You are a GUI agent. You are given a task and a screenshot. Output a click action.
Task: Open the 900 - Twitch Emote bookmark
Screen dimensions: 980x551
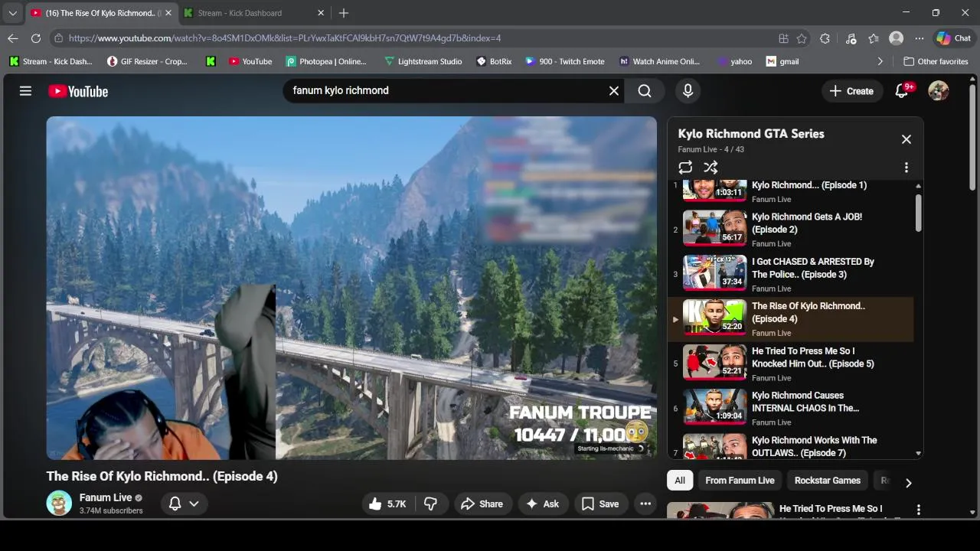pos(564,61)
